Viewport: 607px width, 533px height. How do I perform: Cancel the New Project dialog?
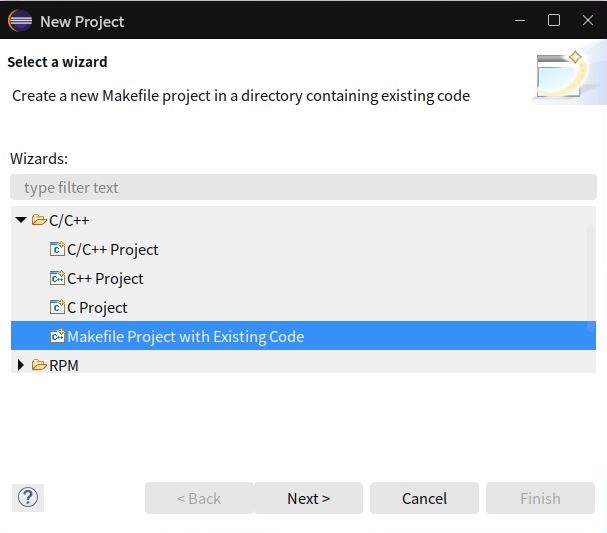[424, 498]
